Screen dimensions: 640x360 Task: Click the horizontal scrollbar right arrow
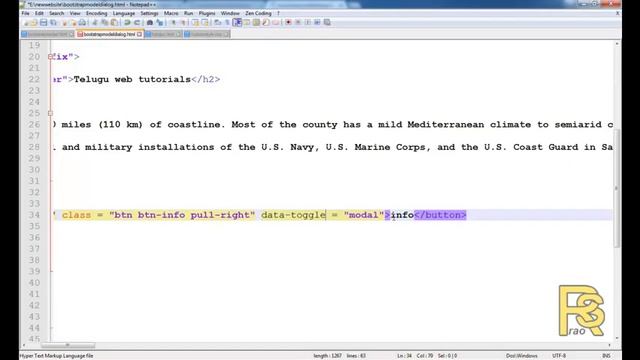click(609, 345)
